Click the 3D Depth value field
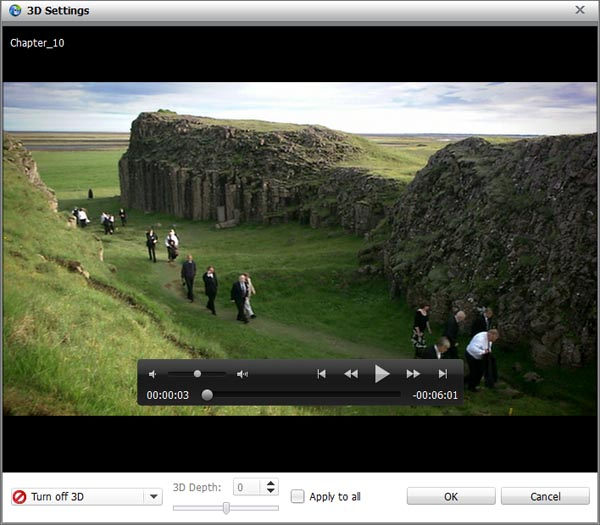Image resolution: width=600 pixels, height=525 pixels. [x=247, y=487]
